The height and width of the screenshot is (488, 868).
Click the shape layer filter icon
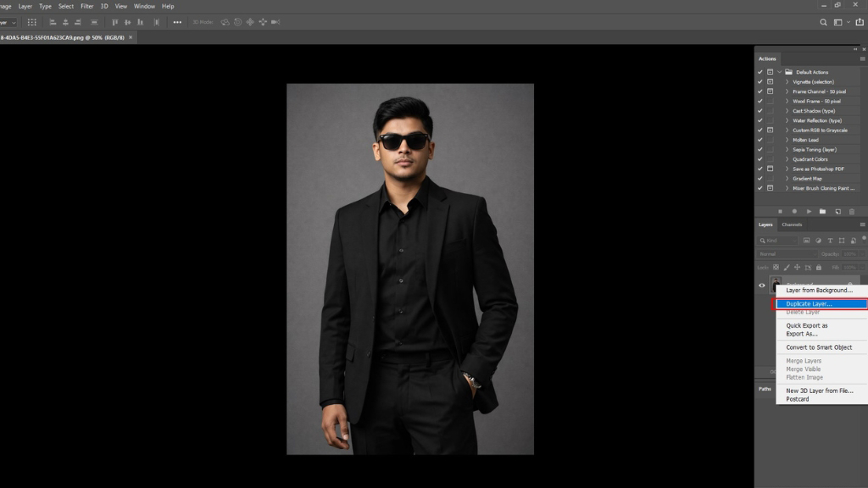[x=842, y=241]
